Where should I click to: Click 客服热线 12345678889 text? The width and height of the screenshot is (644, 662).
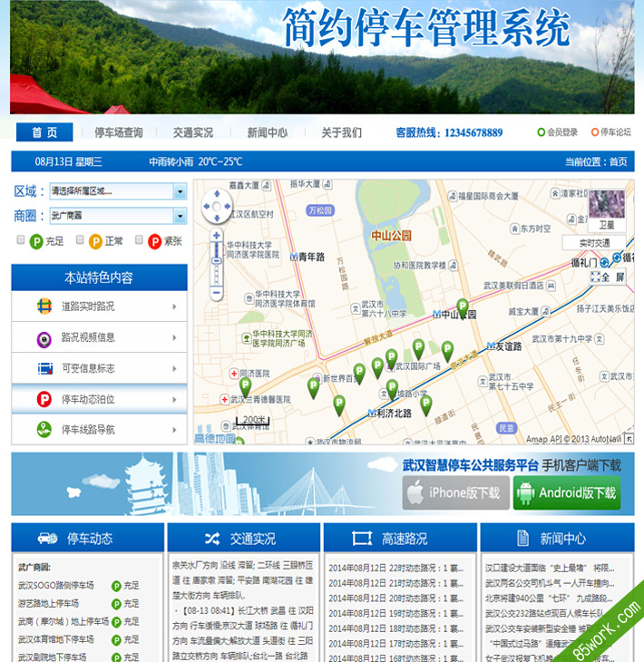coord(449,132)
